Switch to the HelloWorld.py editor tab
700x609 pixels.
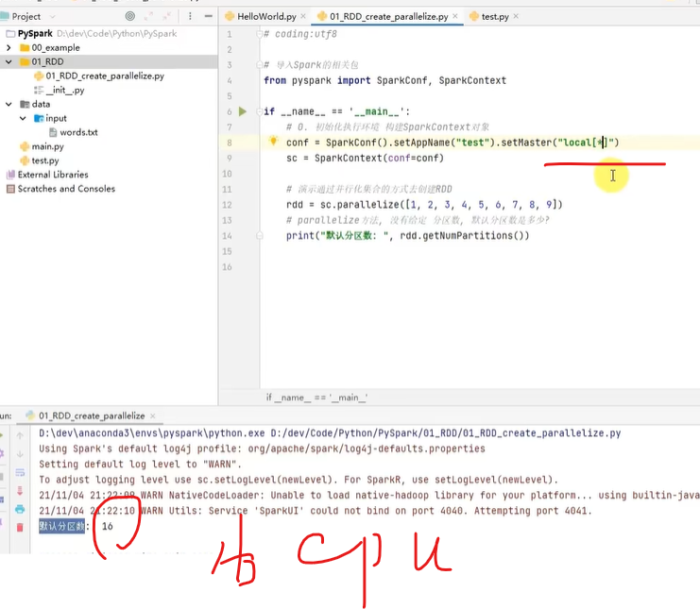(x=266, y=16)
